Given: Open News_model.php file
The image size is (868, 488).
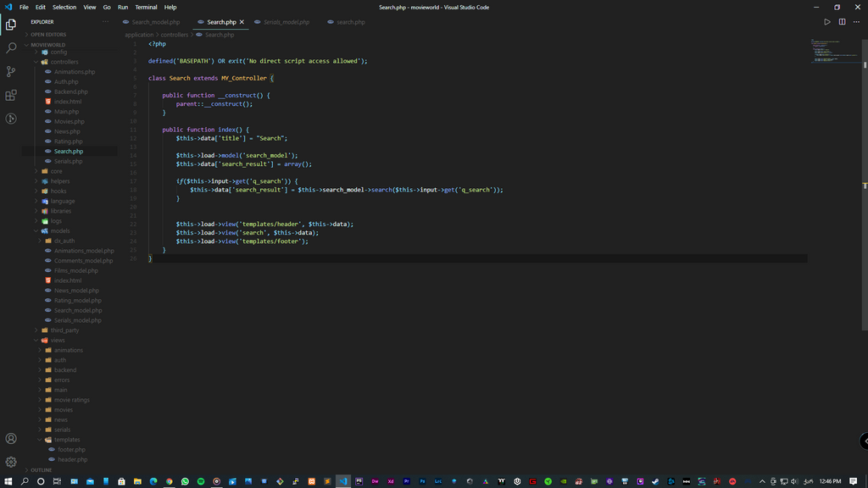Looking at the screenshot, I should pos(76,291).
